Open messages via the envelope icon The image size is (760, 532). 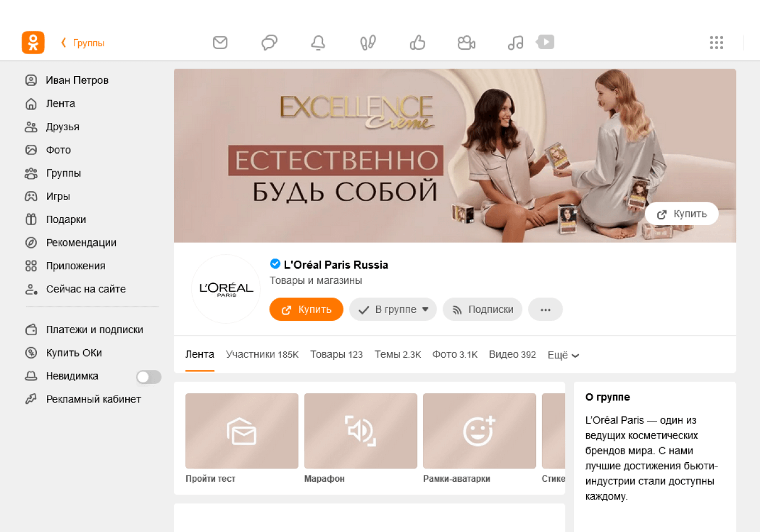pyautogui.click(x=220, y=42)
